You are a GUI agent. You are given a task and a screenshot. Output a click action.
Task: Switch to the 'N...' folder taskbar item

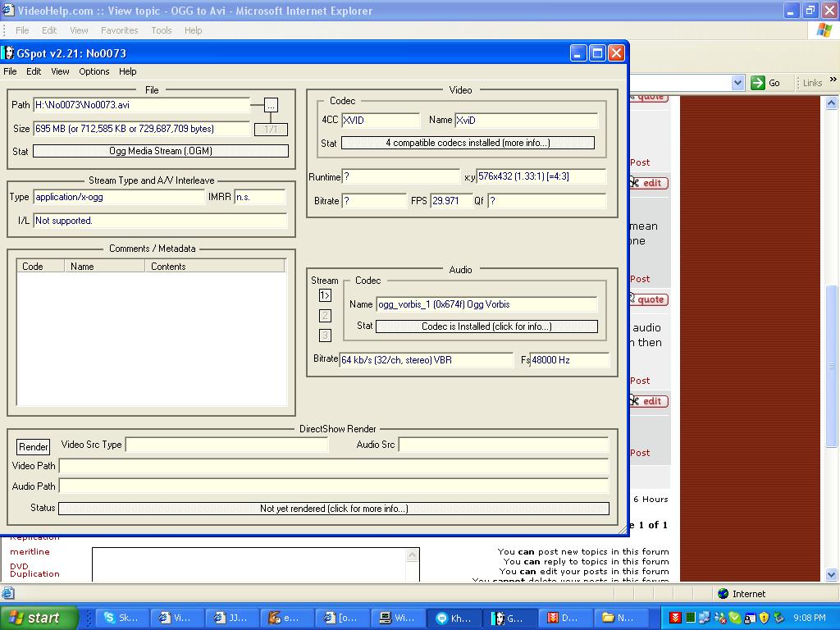point(621,618)
